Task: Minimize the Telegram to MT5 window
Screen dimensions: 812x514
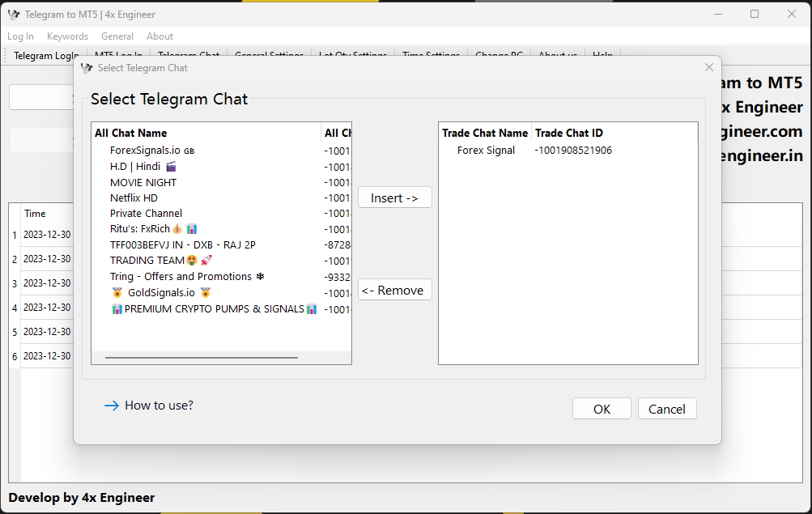Action: pyautogui.click(x=718, y=14)
